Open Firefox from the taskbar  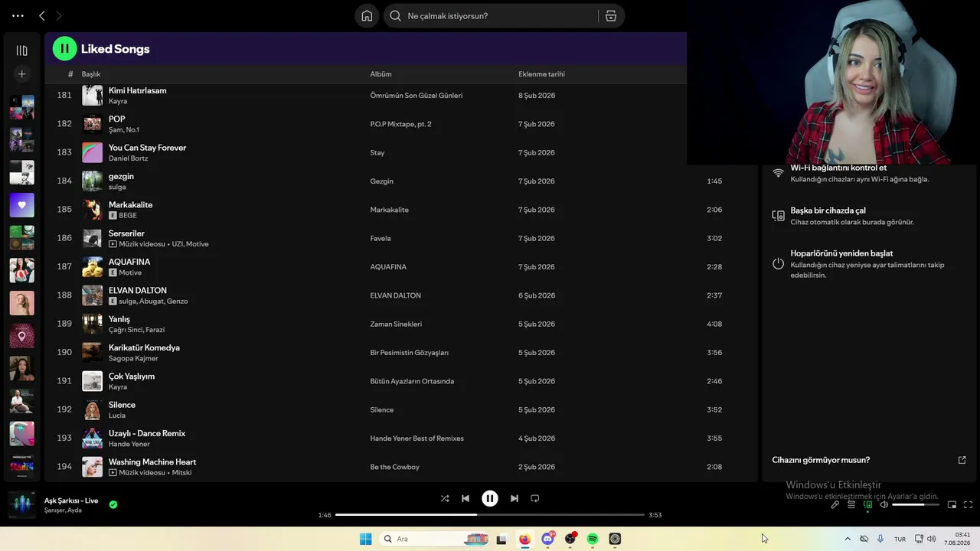coord(524,539)
